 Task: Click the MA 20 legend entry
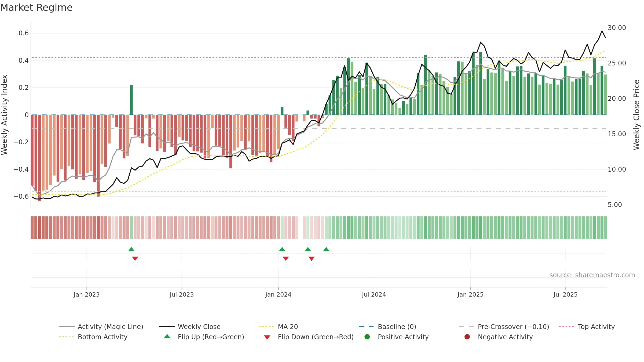[278, 327]
